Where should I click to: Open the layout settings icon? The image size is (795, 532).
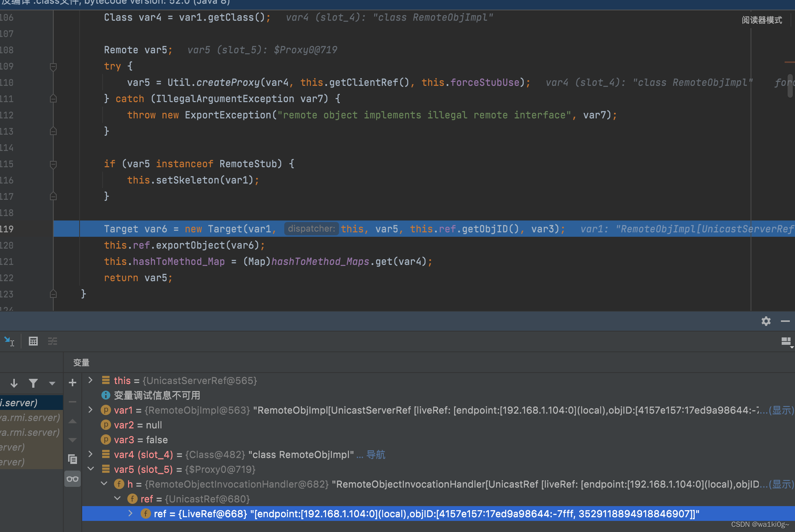coord(786,342)
